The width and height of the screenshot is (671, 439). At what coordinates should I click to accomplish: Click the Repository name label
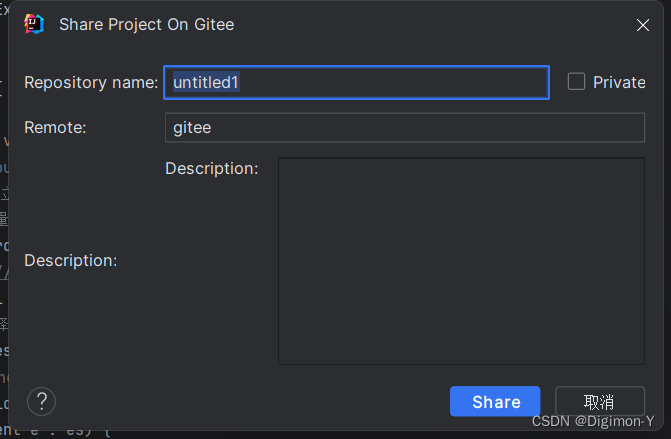pyautogui.click(x=91, y=82)
